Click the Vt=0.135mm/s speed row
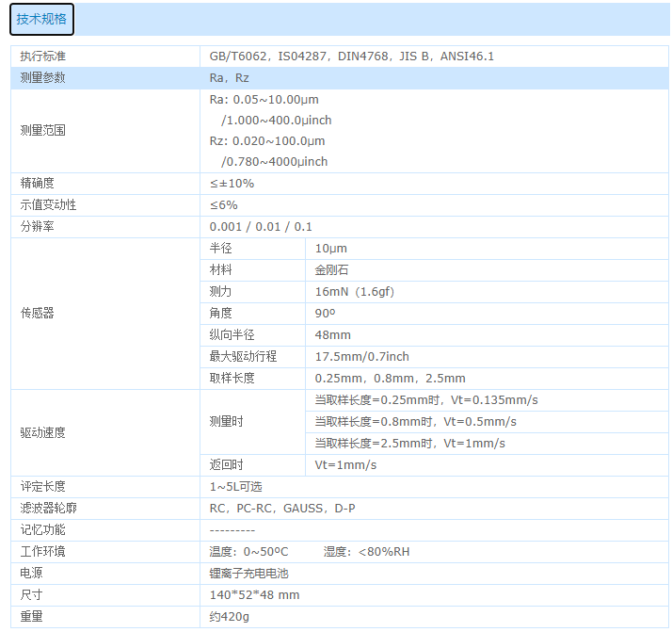The width and height of the screenshot is (672, 632). tap(425, 400)
